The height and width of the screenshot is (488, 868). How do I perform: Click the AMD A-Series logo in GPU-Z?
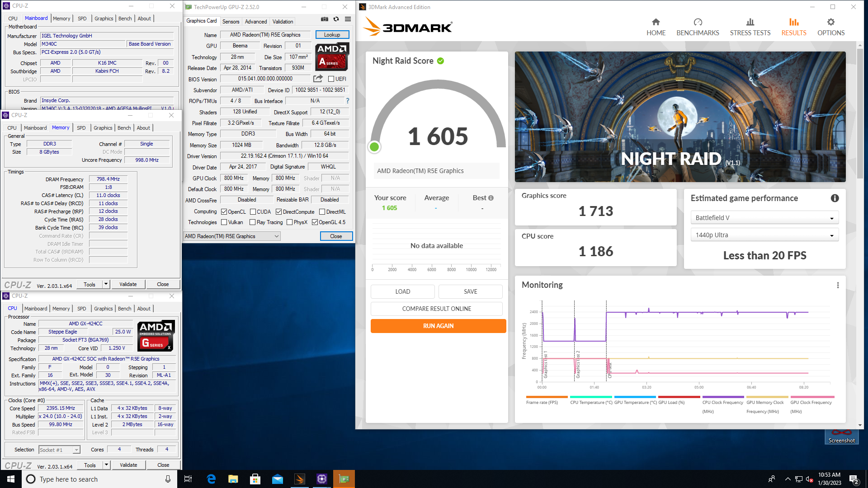click(x=332, y=56)
